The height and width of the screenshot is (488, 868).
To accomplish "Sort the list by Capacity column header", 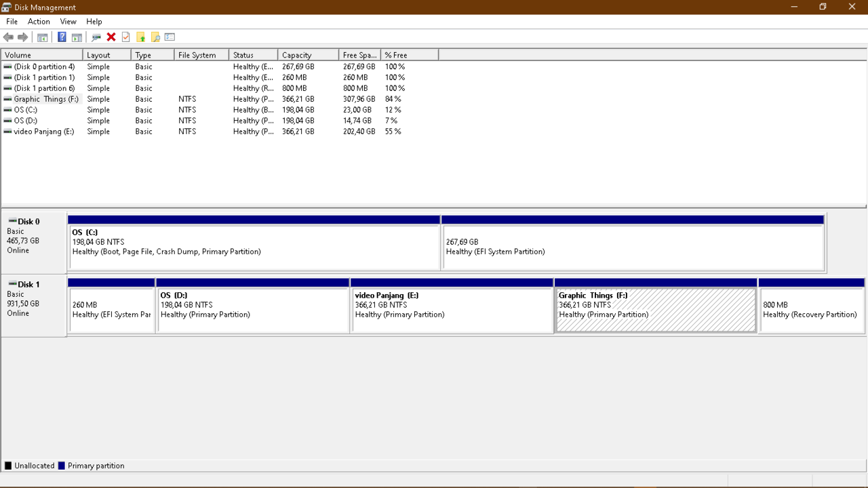I will pos(307,55).
